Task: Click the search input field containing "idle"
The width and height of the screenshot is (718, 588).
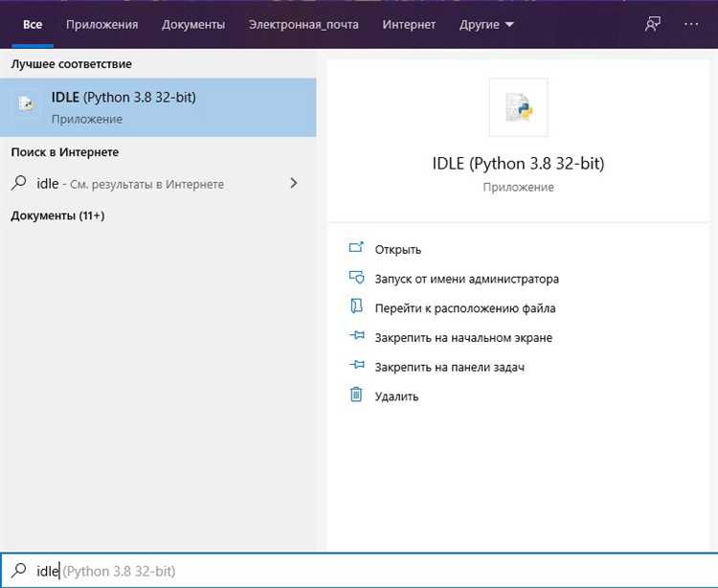Action: tap(359, 571)
